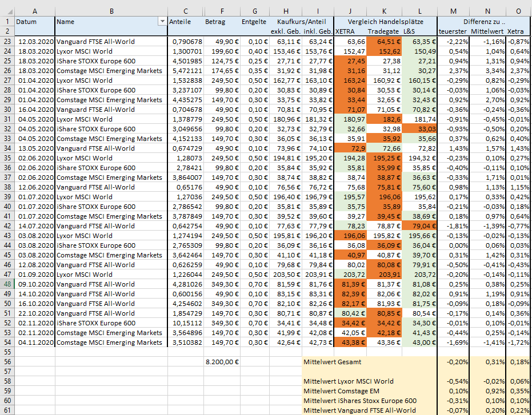
Task: Select the date cell 12.03.2020
Action: pos(34,42)
